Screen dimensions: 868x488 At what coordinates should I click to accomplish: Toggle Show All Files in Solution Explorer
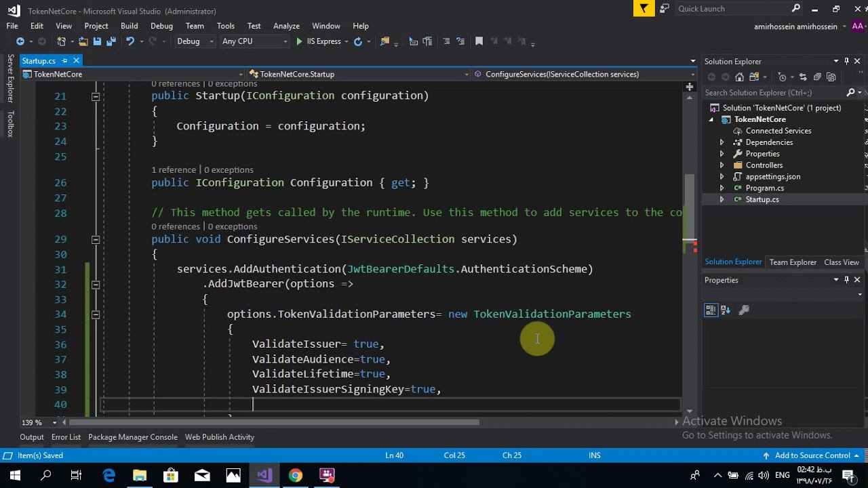pos(831,77)
